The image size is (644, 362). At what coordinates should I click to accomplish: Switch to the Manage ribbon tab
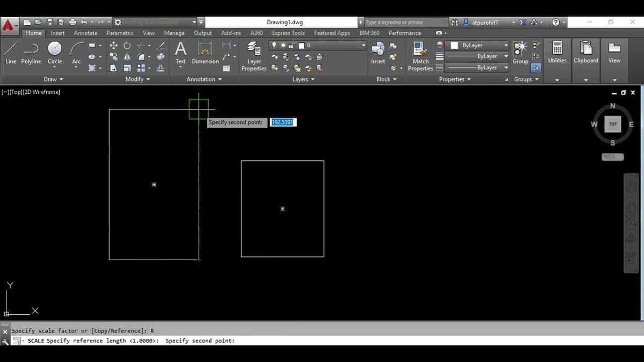[x=174, y=33]
